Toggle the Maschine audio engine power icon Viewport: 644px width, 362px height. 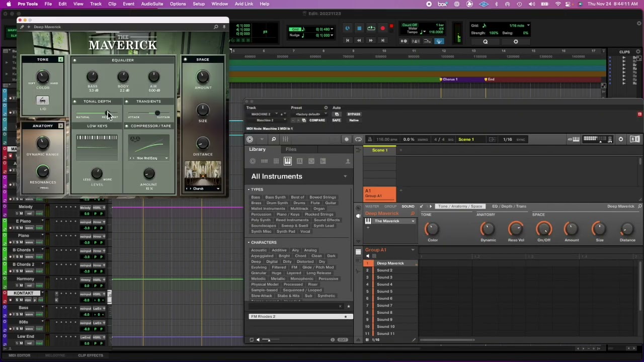(x=621, y=139)
